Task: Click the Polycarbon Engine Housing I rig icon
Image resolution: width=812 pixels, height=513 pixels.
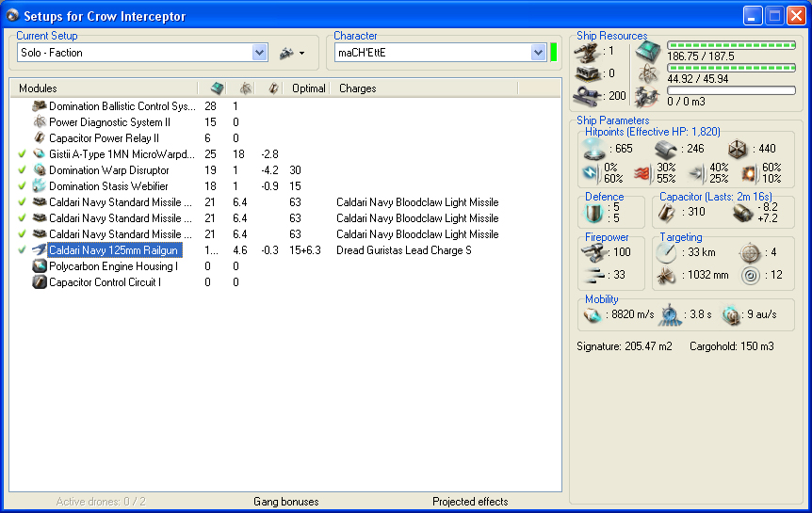Action: tap(40, 266)
